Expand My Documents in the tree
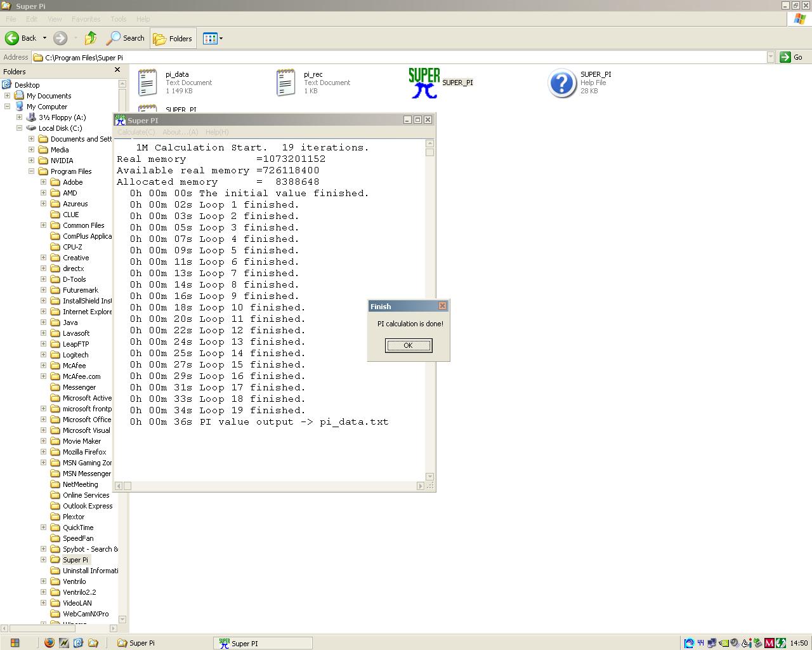The height and width of the screenshot is (650, 812). coord(8,95)
